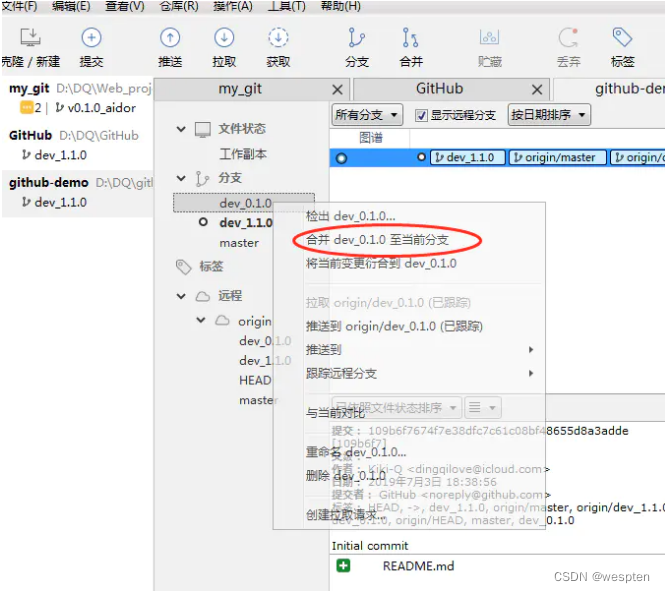Click the dev_1.1.0 label in commit row
The height and width of the screenshot is (593, 665).
(x=468, y=158)
